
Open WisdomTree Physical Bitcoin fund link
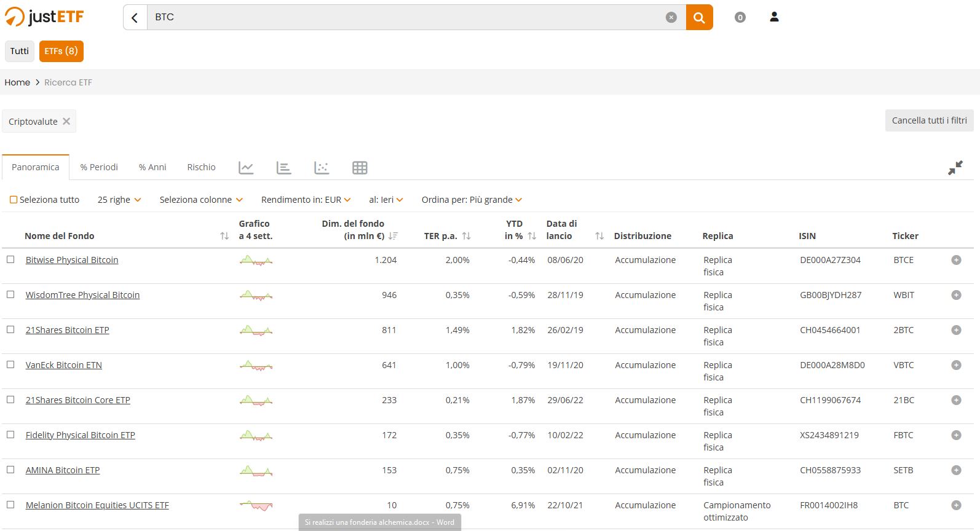tap(82, 295)
